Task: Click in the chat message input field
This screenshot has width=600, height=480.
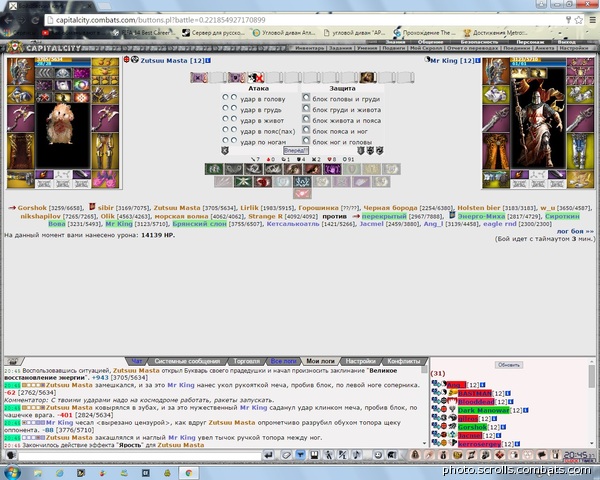Action: click(x=140, y=456)
